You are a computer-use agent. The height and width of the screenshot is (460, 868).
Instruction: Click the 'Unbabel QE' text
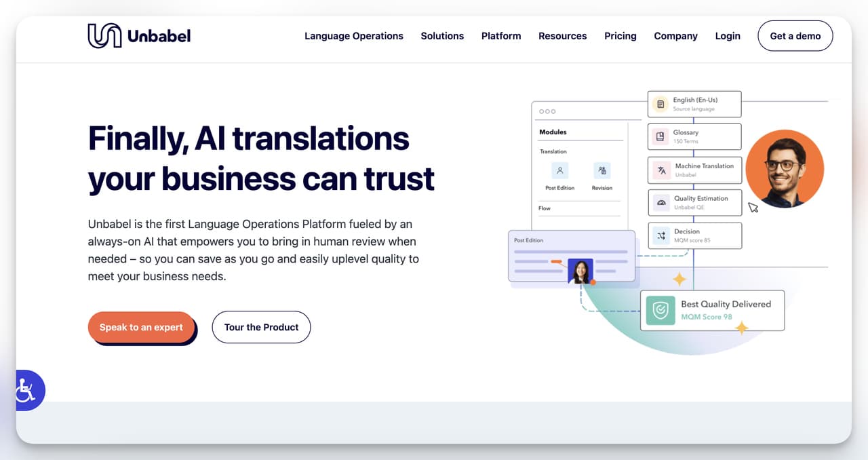(x=689, y=208)
